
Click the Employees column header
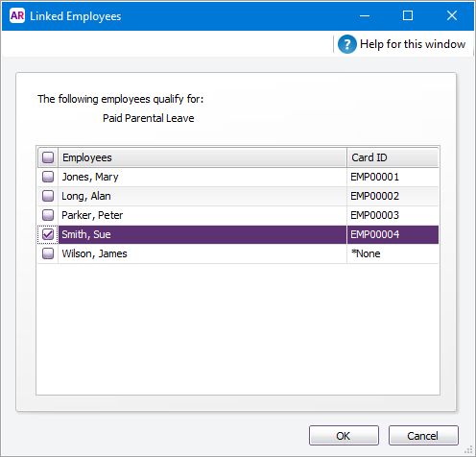[202, 157]
